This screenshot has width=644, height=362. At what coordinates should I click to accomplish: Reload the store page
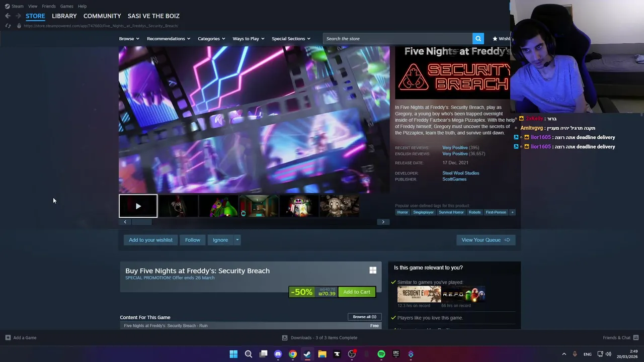(8, 26)
